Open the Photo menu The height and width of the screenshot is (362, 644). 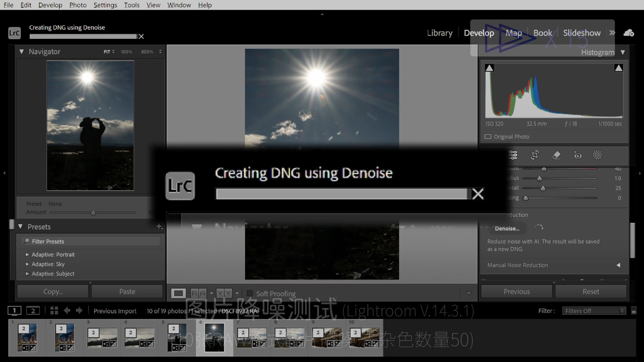point(78,5)
